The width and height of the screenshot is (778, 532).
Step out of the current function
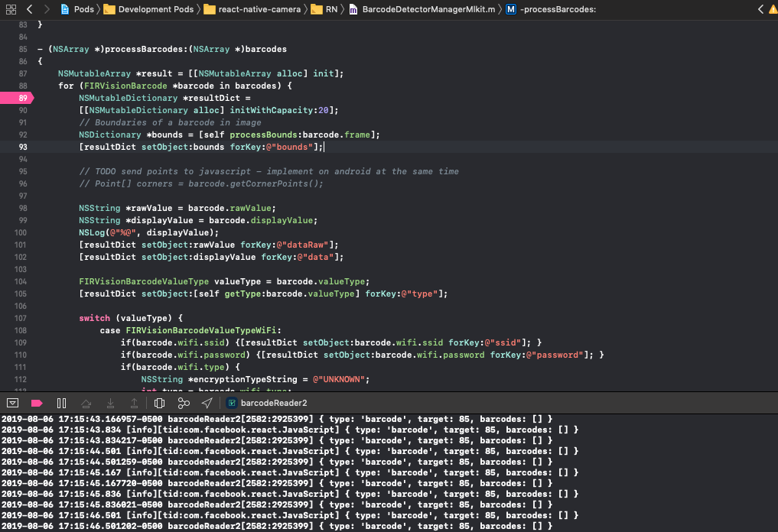135,403
